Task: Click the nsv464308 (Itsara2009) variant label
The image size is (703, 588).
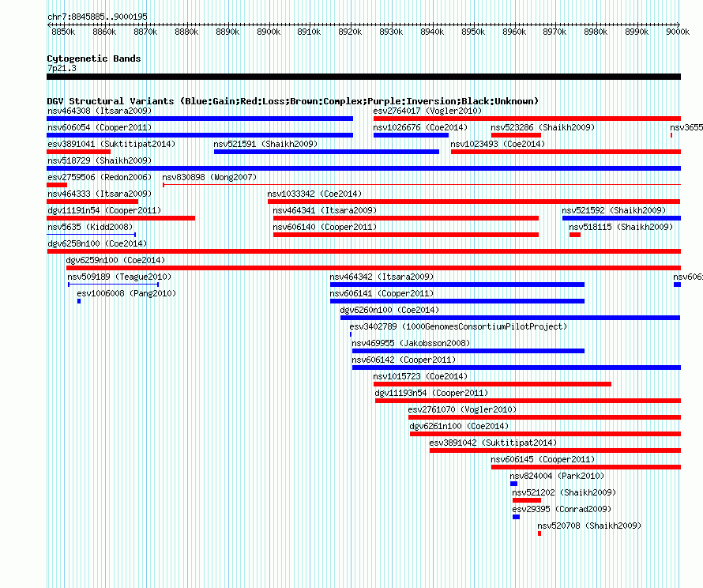Action: pyautogui.click(x=100, y=111)
